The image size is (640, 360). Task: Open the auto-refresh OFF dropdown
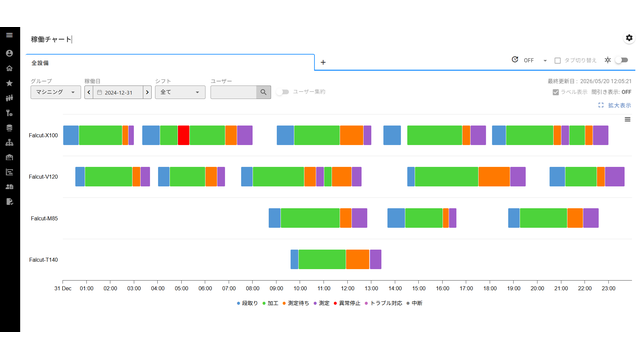coord(535,60)
